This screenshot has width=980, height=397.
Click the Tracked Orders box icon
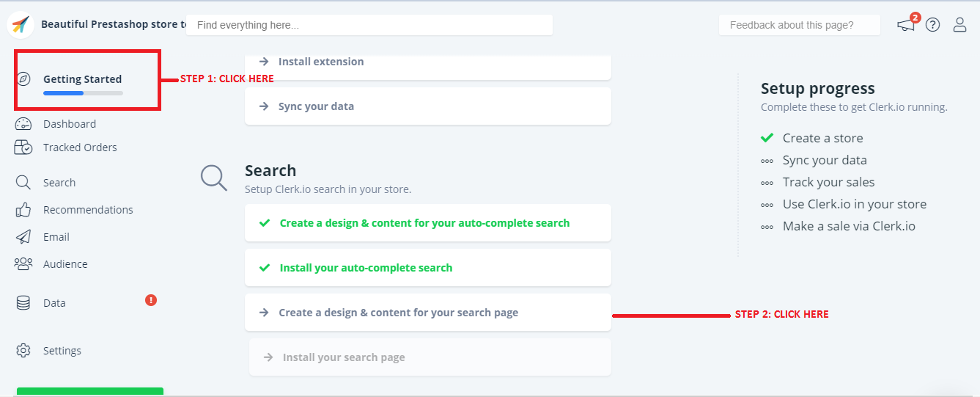point(23,147)
